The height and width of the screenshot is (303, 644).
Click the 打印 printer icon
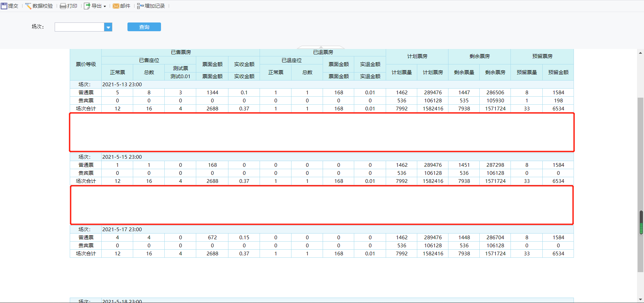tap(63, 6)
